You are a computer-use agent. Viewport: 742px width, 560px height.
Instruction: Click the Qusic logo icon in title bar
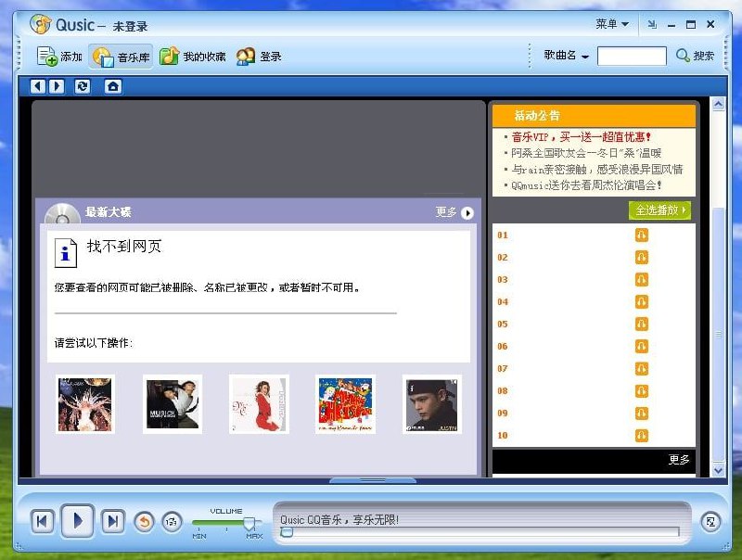40,24
